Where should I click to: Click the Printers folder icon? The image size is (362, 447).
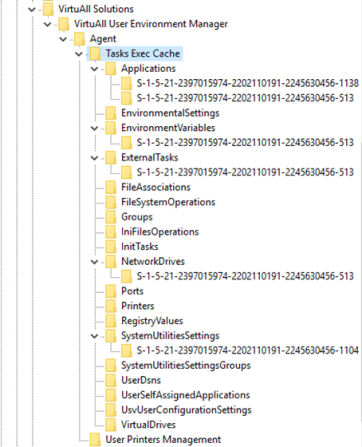(x=111, y=306)
